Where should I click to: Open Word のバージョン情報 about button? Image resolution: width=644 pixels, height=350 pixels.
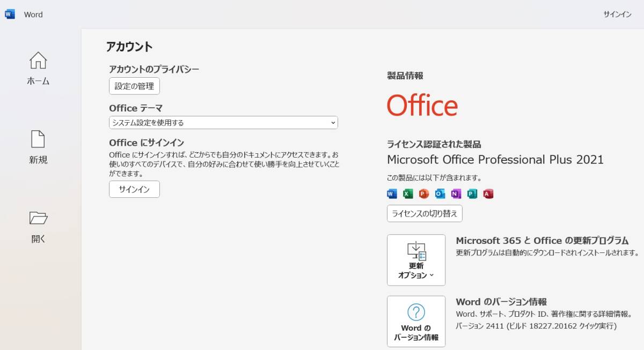pos(416,322)
